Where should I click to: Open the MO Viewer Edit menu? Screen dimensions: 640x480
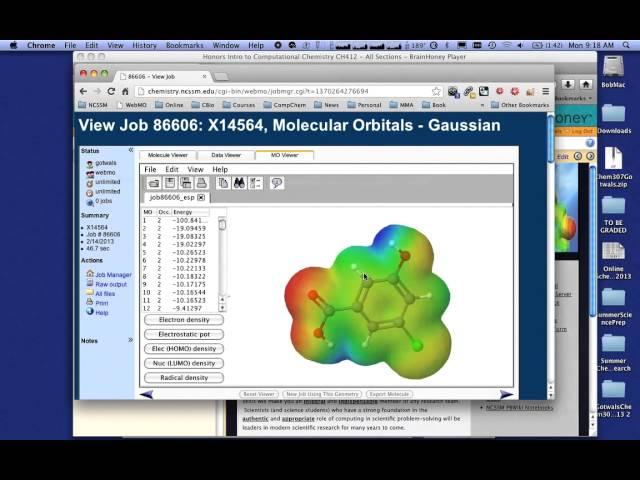point(172,169)
